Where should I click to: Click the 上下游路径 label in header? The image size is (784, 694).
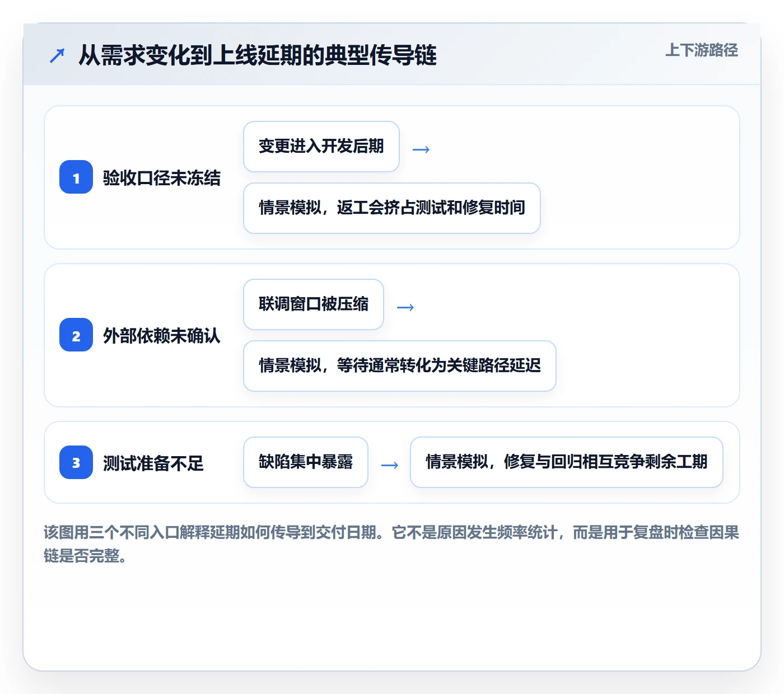click(x=701, y=50)
